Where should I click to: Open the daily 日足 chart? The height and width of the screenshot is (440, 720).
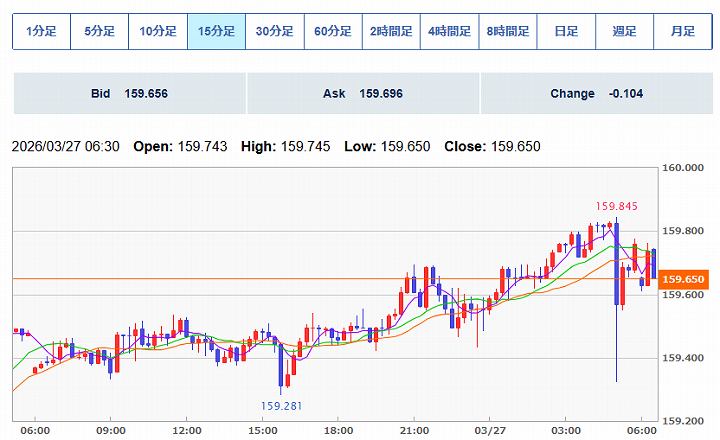(x=566, y=31)
